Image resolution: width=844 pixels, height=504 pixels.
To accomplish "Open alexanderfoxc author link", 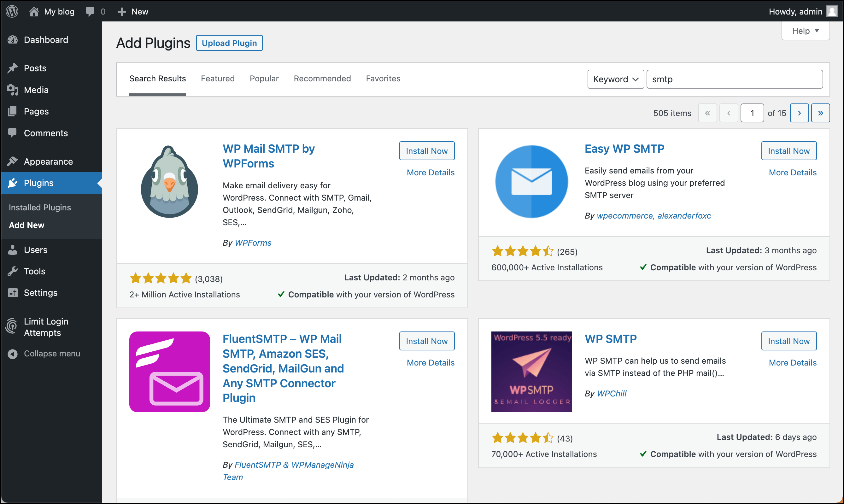I will click(684, 216).
